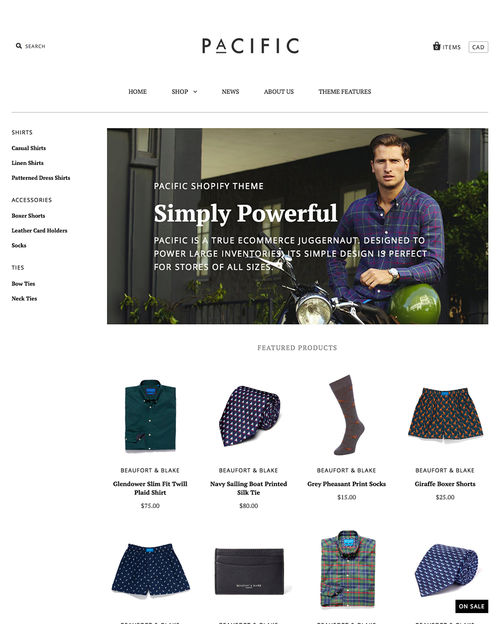
Task: View the green Glendower plaid shirt thumbnail
Action: point(150,415)
